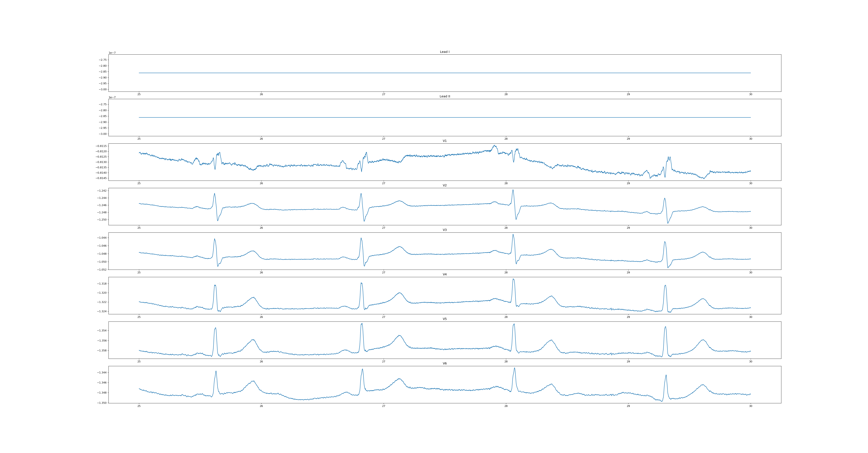Click the R peak near 28 in V4
The height and width of the screenshot is (453, 868).
(513, 279)
